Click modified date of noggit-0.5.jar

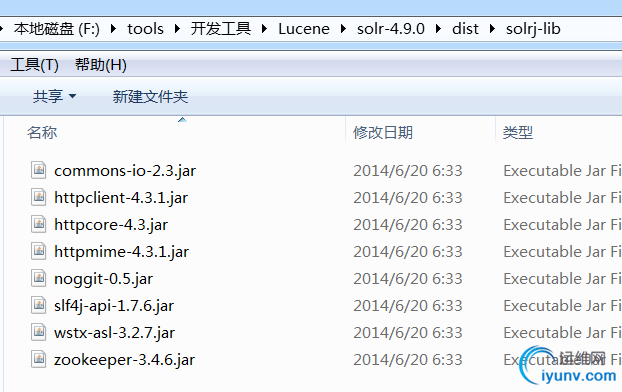[408, 279]
